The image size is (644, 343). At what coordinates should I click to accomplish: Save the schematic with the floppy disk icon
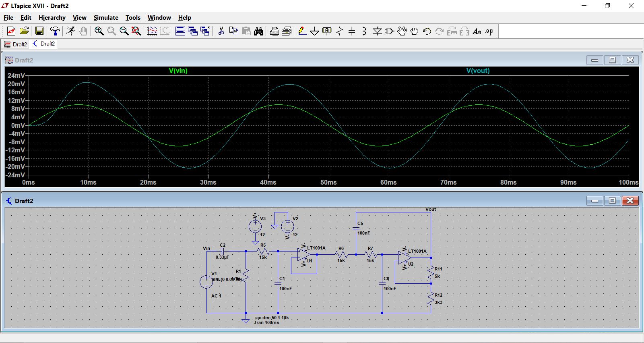[39, 31]
